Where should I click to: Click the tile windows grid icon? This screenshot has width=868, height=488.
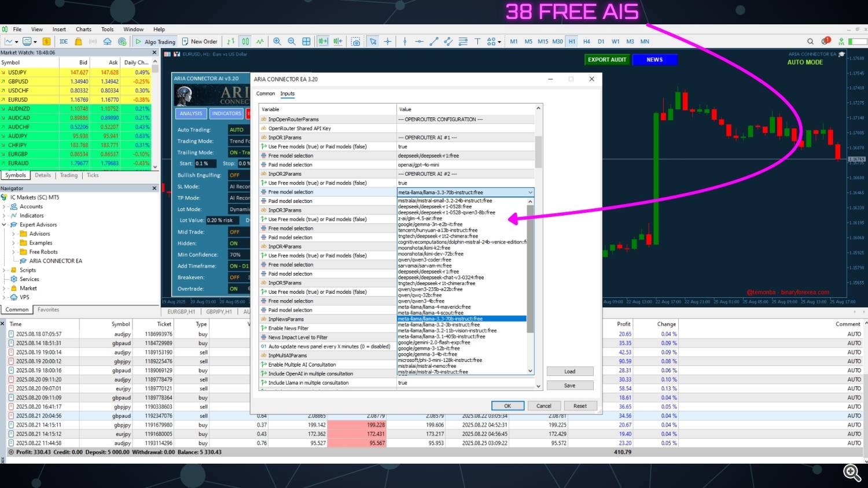pyautogui.click(x=306, y=42)
